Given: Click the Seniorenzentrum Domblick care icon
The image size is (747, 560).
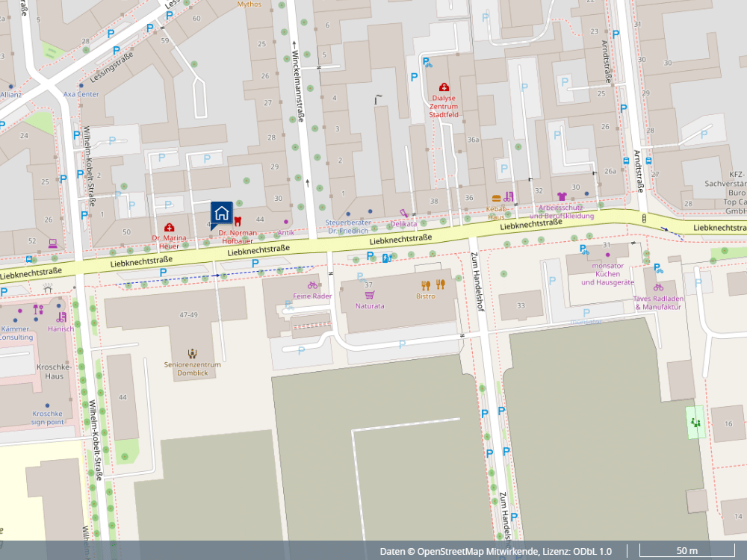Looking at the screenshot, I should [193, 353].
